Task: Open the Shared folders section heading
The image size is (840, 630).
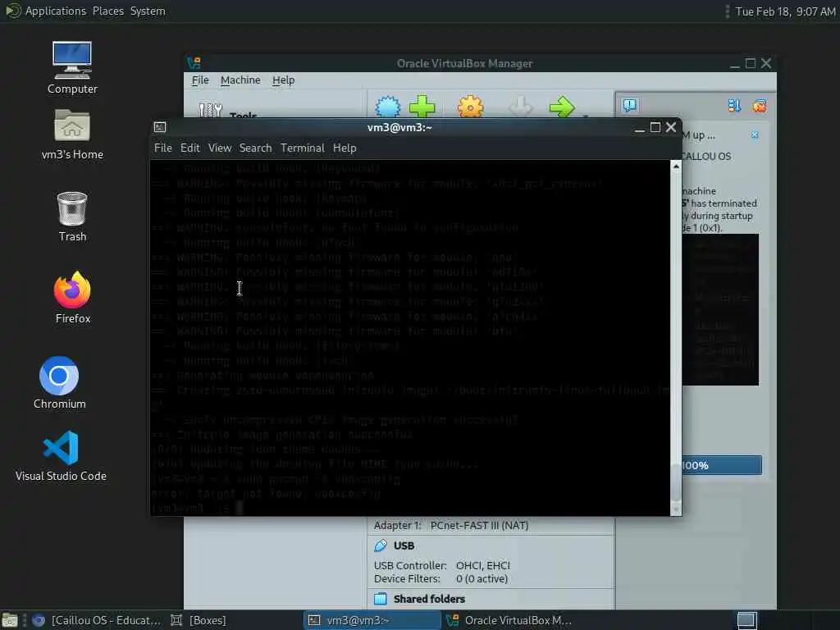Action: (429, 599)
